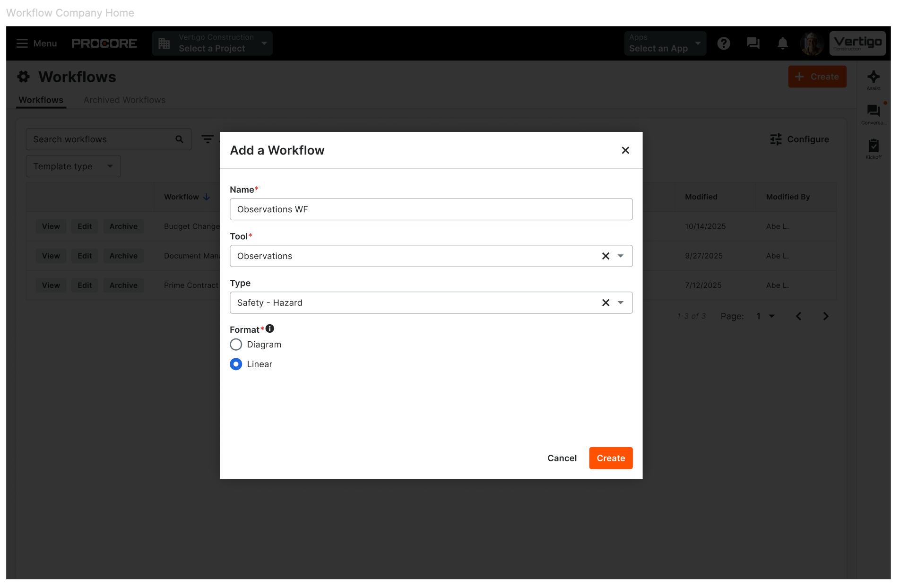Go to the previous page arrow
Screen dimensions: 900x588
798,316
